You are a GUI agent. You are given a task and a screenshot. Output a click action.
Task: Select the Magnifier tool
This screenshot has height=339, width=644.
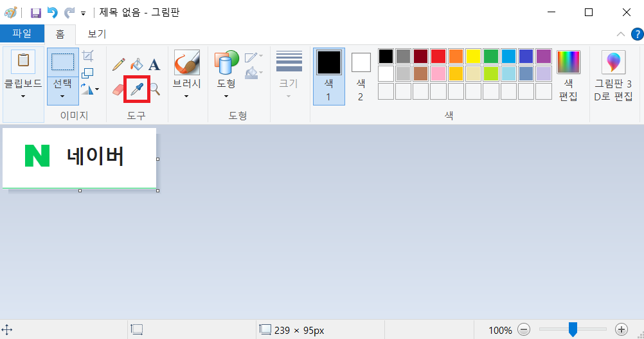pyautogui.click(x=154, y=89)
